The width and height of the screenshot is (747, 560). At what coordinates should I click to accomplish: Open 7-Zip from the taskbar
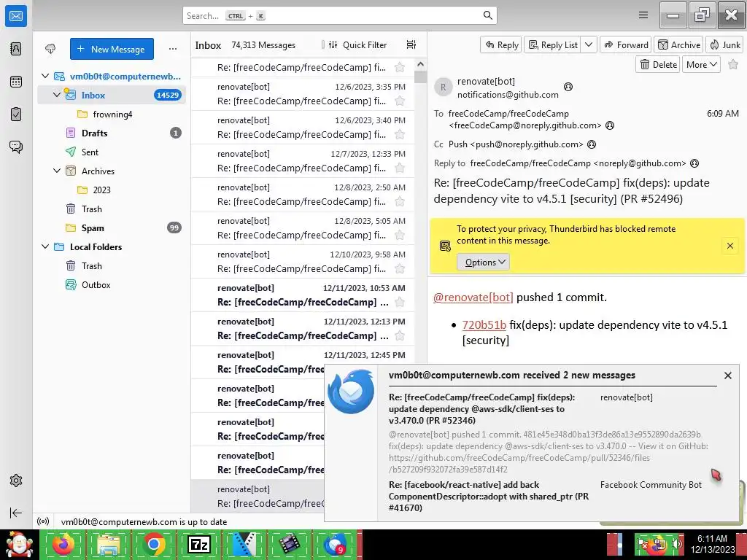coord(198,544)
